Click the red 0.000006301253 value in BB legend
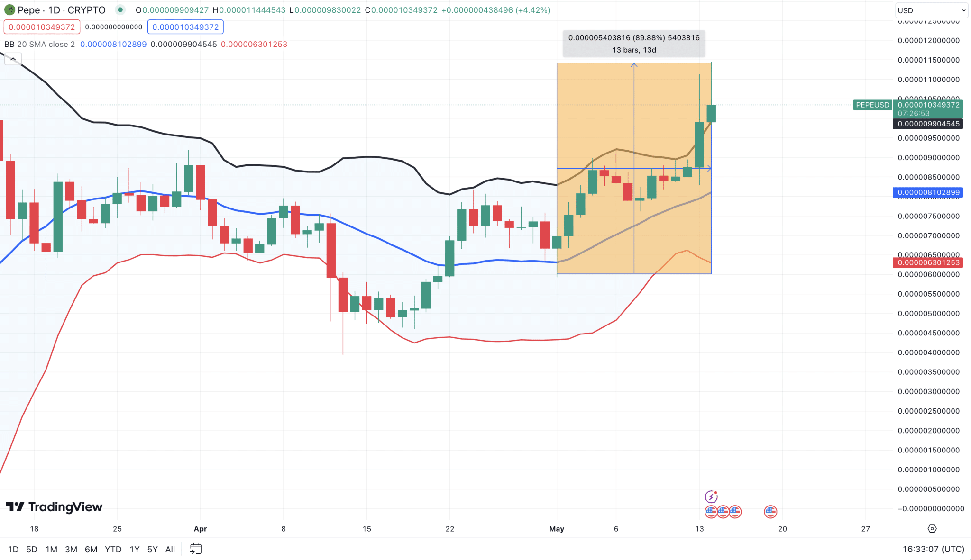The image size is (971, 560). [x=254, y=44]
